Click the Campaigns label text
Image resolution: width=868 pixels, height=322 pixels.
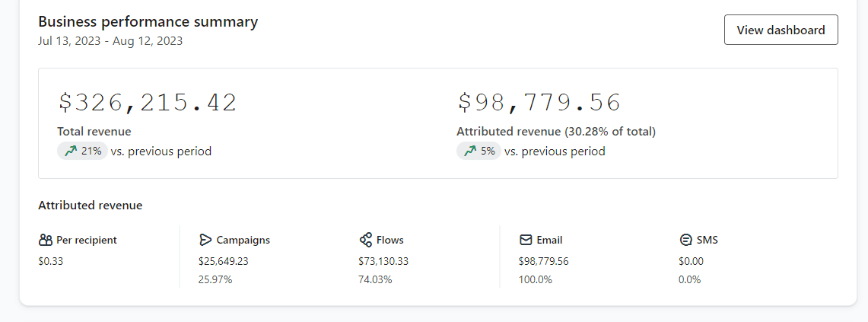pos(243,240)
